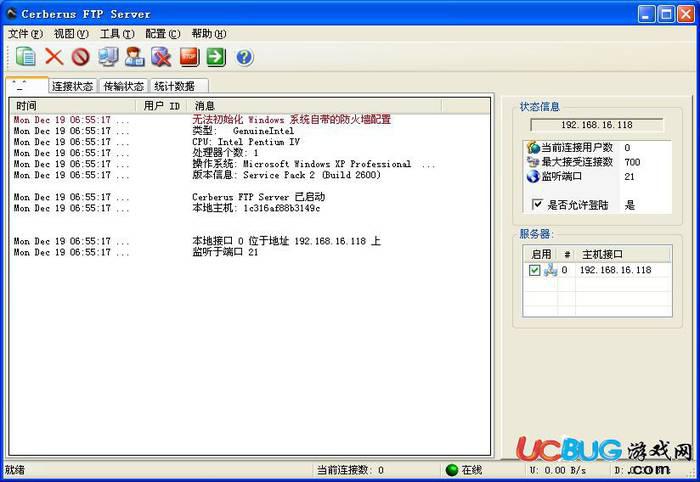Select the Cerberus FTP Server 已启动 log line
700x482 pixels.
(x=258, y=197)
